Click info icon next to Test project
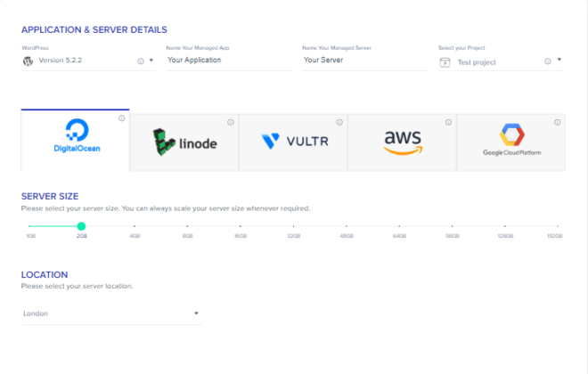 coord(548,61)
